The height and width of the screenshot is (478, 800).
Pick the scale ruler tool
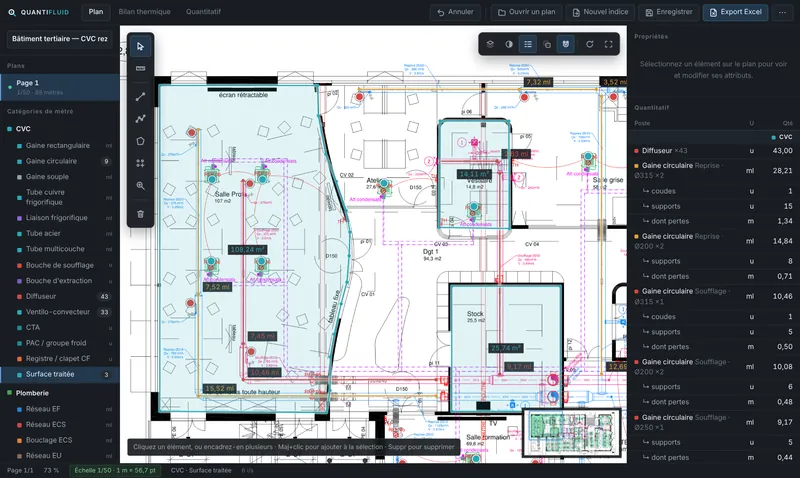[x=140, y=68]
